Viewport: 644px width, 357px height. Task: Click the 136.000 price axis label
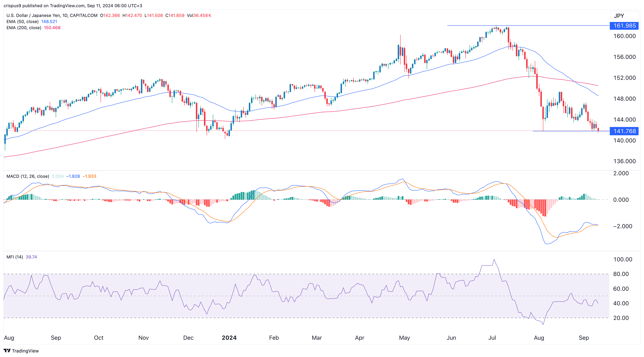tap(625, 161)
